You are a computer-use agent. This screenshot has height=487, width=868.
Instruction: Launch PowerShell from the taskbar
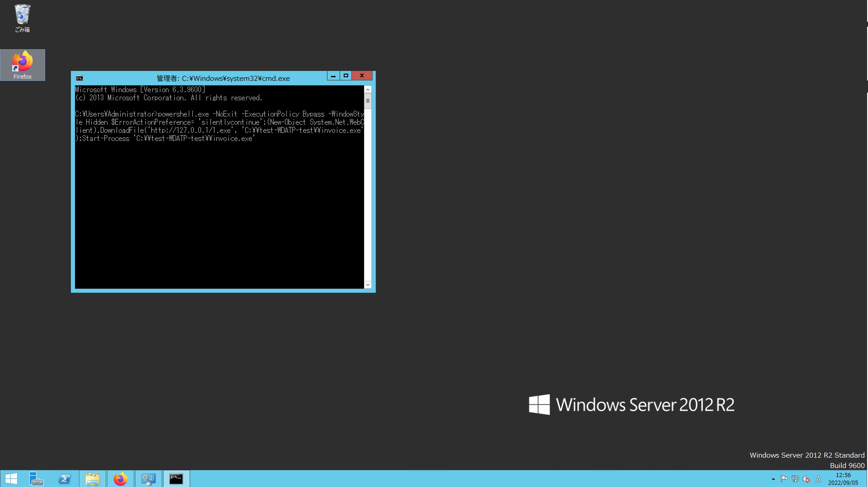[x=65, y=478]
